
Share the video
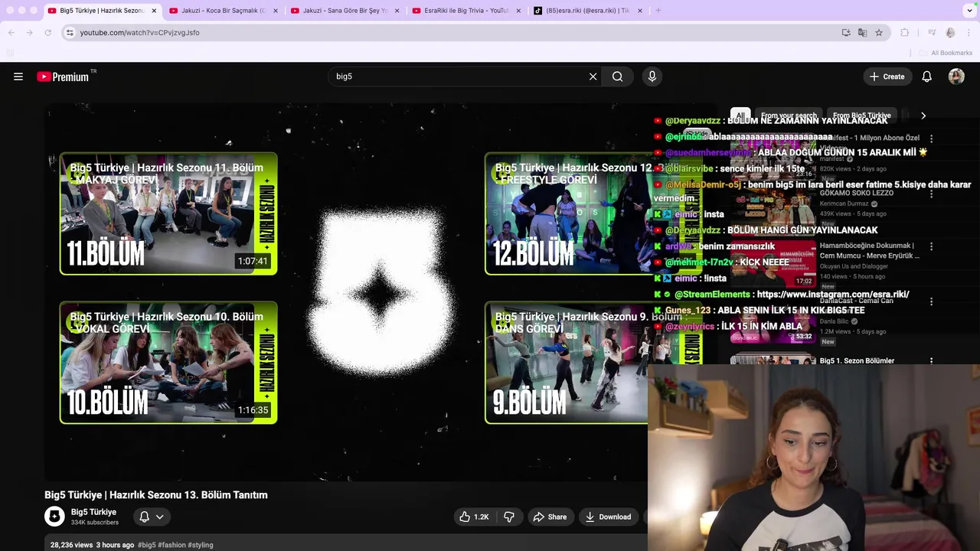[x=550, y=517]
